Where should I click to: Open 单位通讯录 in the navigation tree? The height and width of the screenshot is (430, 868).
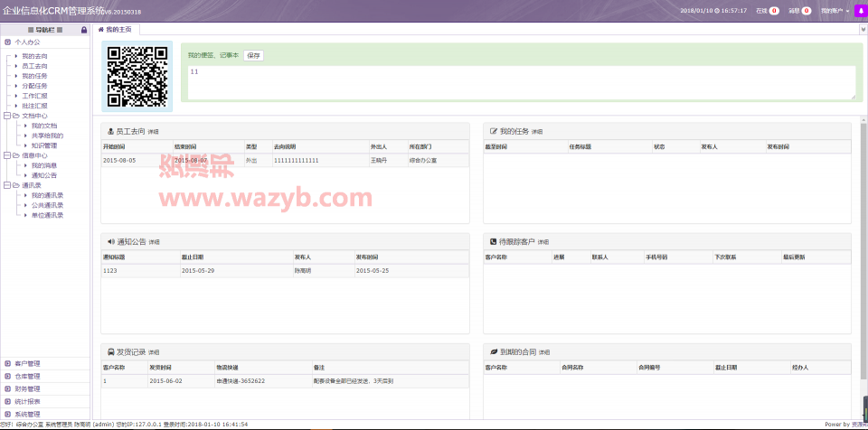(x=48, y=215)
